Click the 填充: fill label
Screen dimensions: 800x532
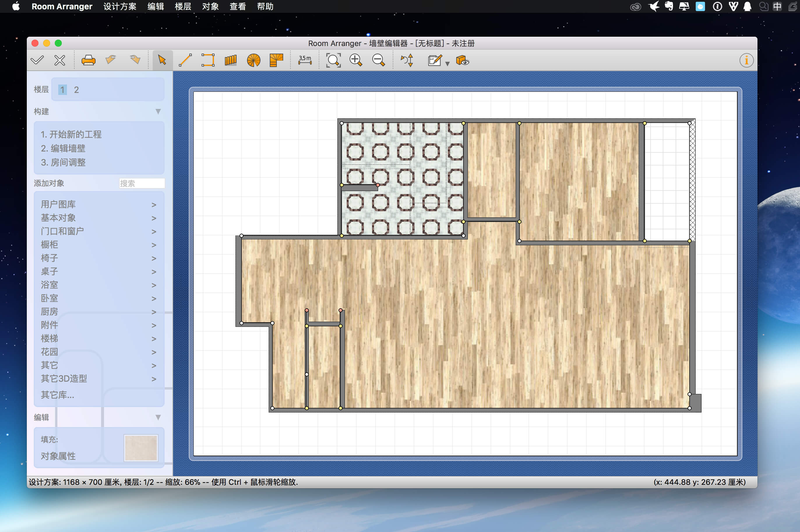[50, 439]
